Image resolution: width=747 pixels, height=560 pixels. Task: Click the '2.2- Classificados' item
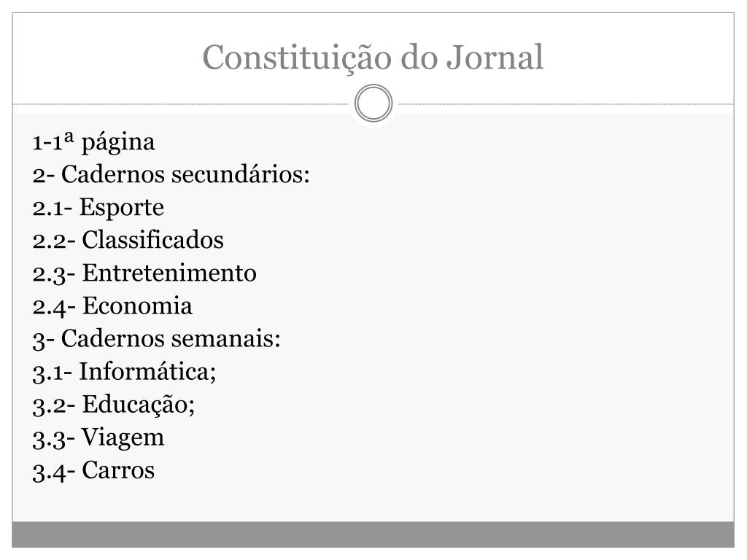(x=128, y=240)
